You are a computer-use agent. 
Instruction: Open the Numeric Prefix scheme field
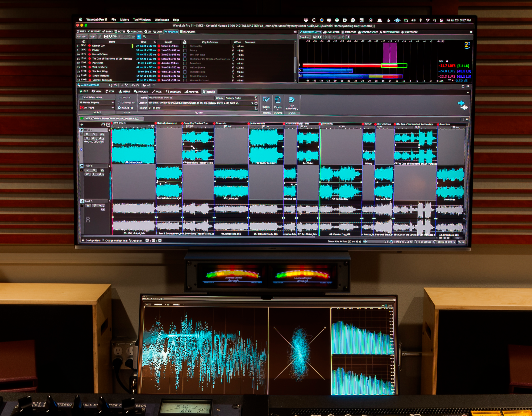pyautogui.click(x=241, y=98)
